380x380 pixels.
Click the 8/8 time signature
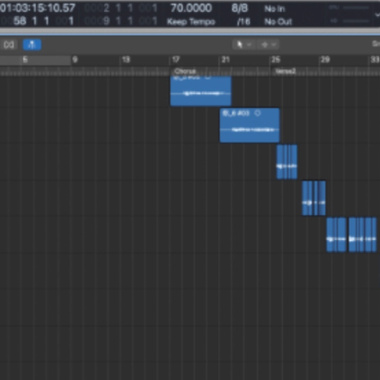(239, 8)
